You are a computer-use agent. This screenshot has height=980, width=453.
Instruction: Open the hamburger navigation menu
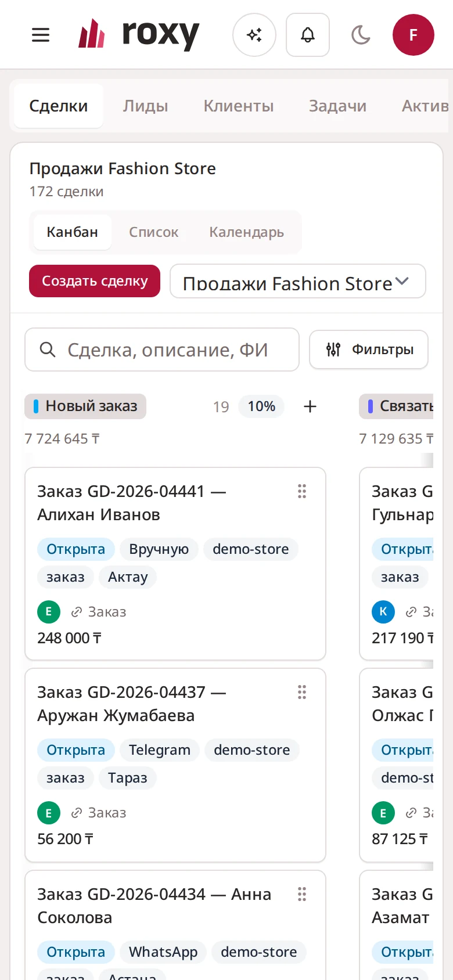(41, 35)
